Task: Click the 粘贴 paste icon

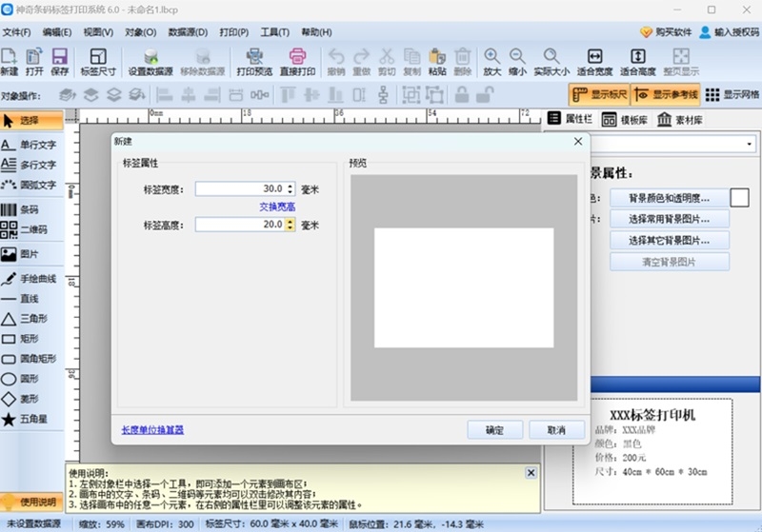Action: click(x=437, y=62)
